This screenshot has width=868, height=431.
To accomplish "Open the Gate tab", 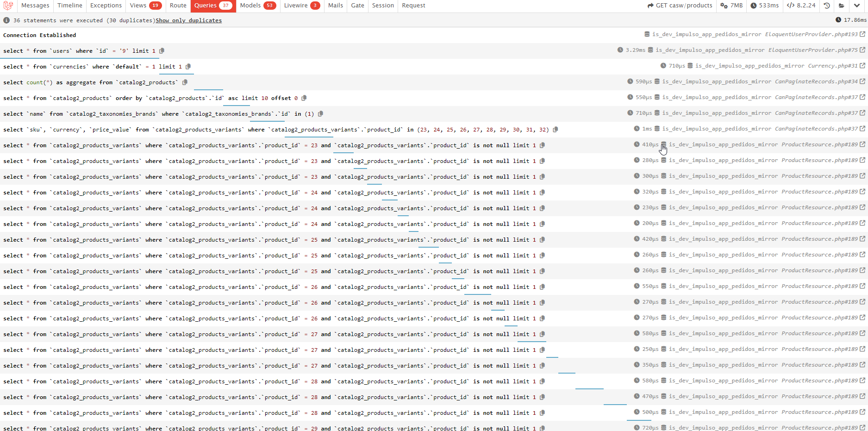I will pos(357,6).
